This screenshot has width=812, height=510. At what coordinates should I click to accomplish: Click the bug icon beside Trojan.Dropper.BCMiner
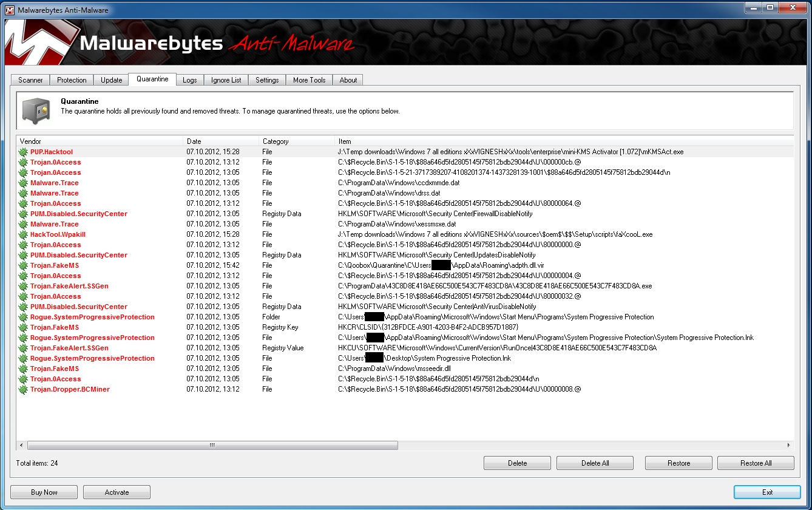(23, 389)
